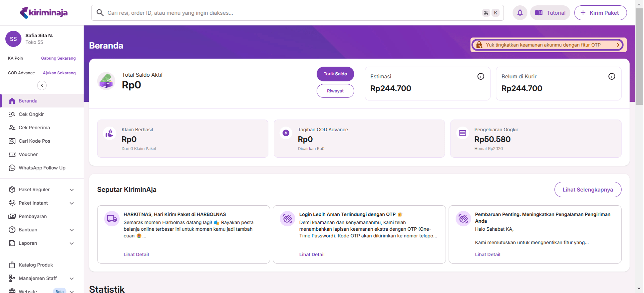Expand the Laporan menu chevron
This screenshot has height=293, width=644.
71,243
